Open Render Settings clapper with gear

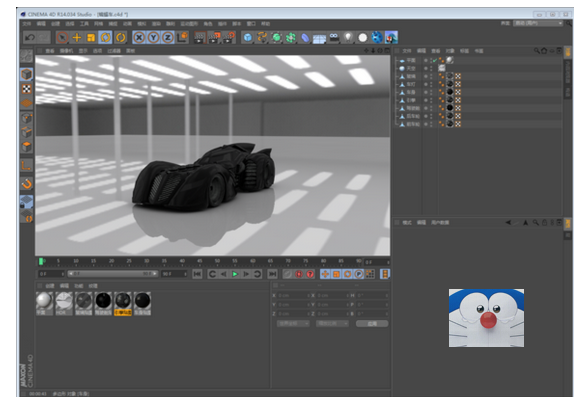point(229,37)
